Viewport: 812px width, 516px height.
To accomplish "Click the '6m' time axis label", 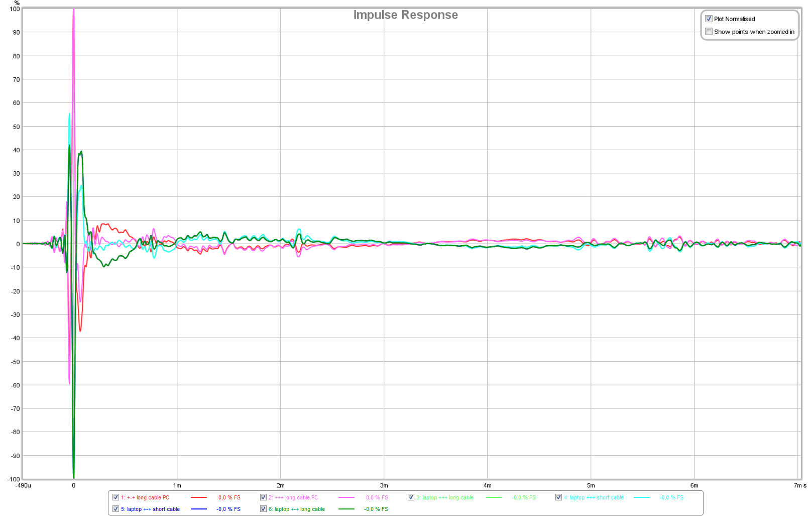I will point(694,485).
